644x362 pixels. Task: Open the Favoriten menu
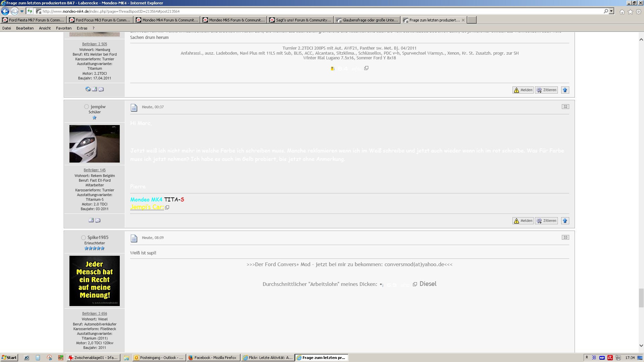click(x=64, y=28)
